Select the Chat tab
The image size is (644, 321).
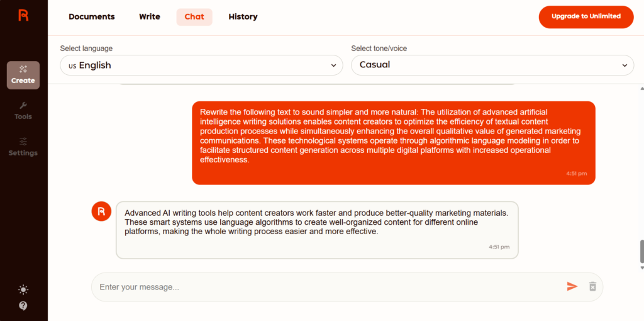[194, 17]
